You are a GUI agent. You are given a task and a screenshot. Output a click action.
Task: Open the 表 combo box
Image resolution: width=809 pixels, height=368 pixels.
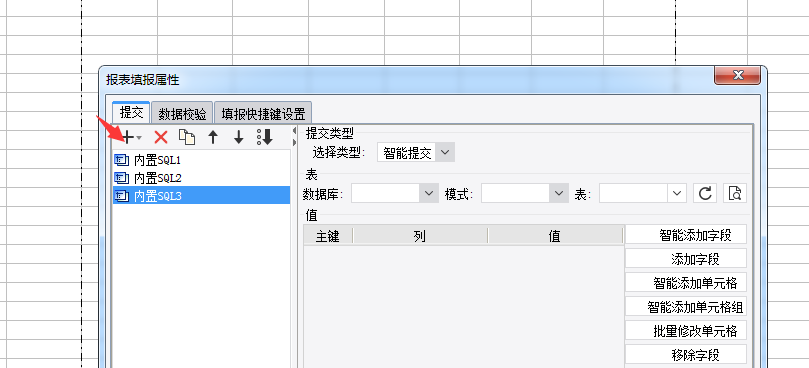point(642,194)
